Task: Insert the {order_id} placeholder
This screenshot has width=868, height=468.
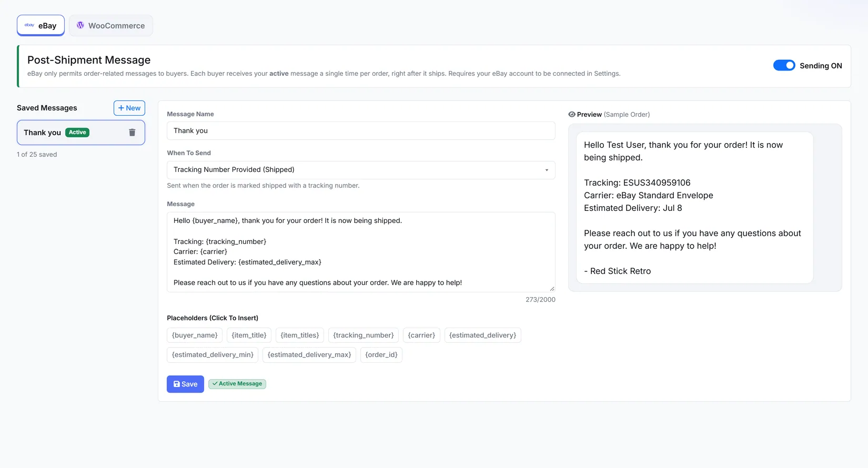Action: pos(381,355)
